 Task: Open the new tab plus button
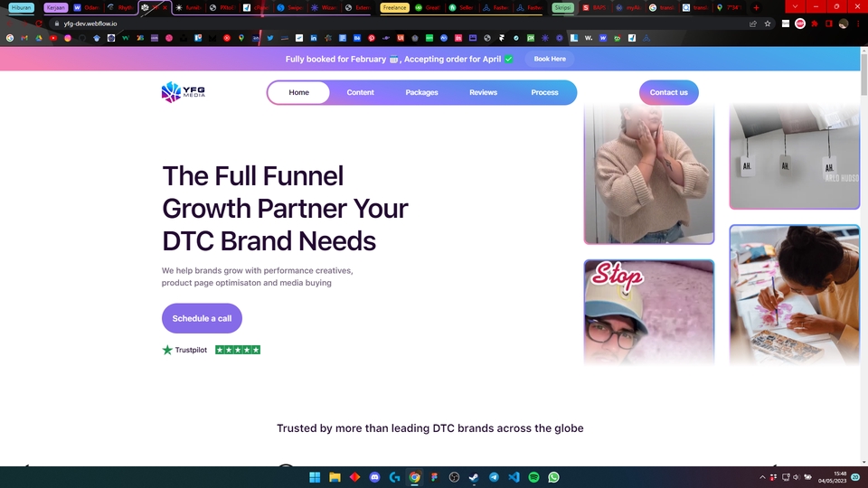click(756, 8)
